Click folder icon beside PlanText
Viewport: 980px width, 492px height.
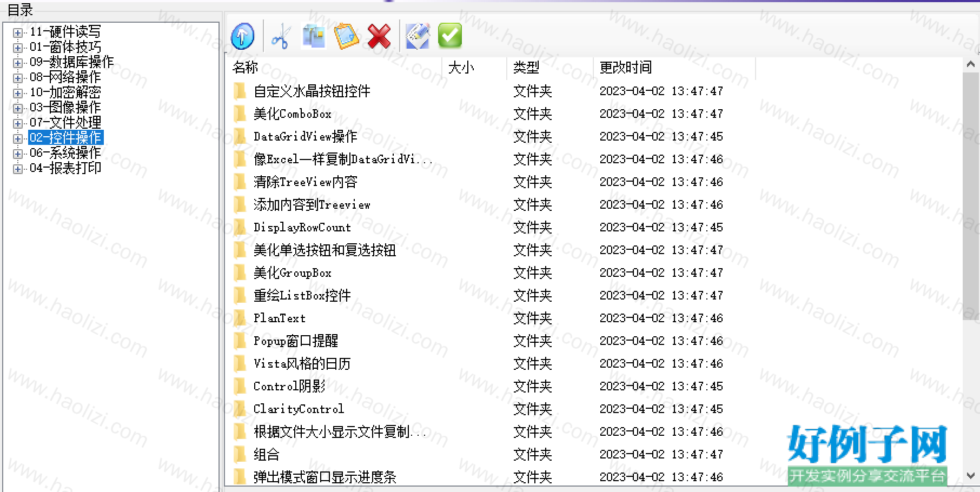tap(240, 318)
